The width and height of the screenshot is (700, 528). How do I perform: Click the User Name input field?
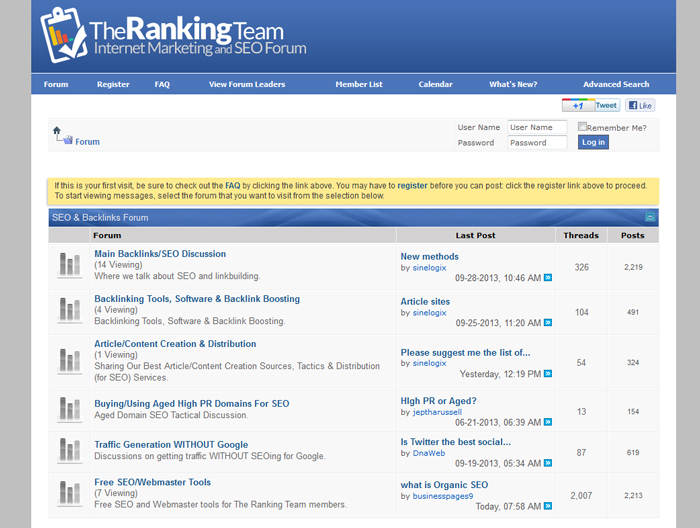[537, 127]
